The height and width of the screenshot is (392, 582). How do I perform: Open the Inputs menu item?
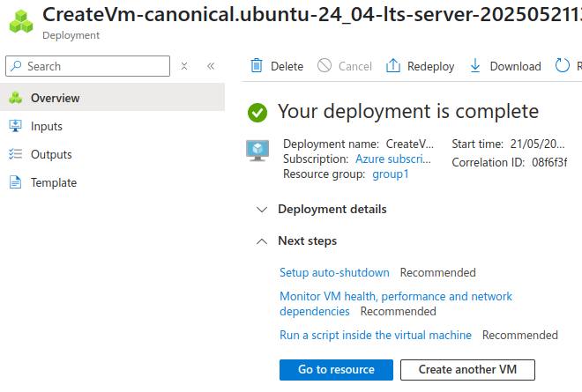tap(113, 126)
